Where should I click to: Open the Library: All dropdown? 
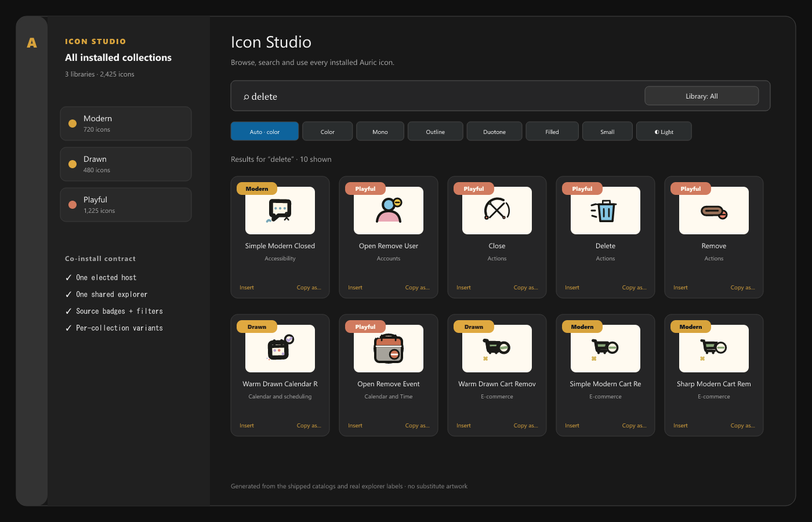[702, 96]
